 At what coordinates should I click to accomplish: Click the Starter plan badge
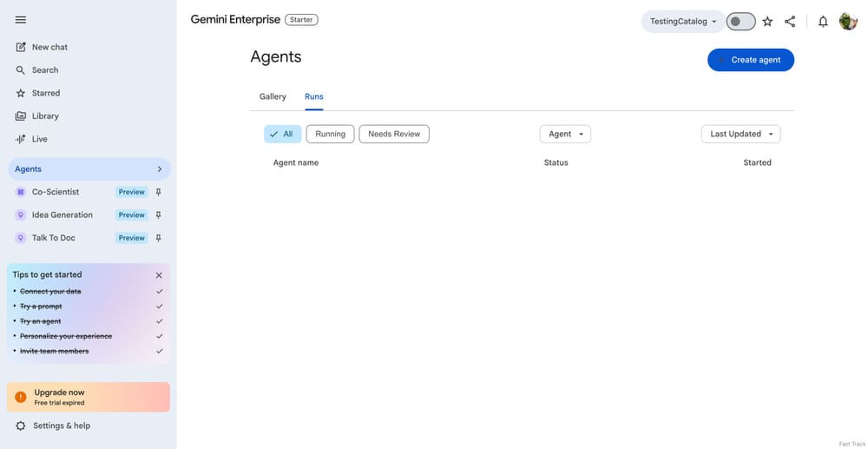point(301,20)
